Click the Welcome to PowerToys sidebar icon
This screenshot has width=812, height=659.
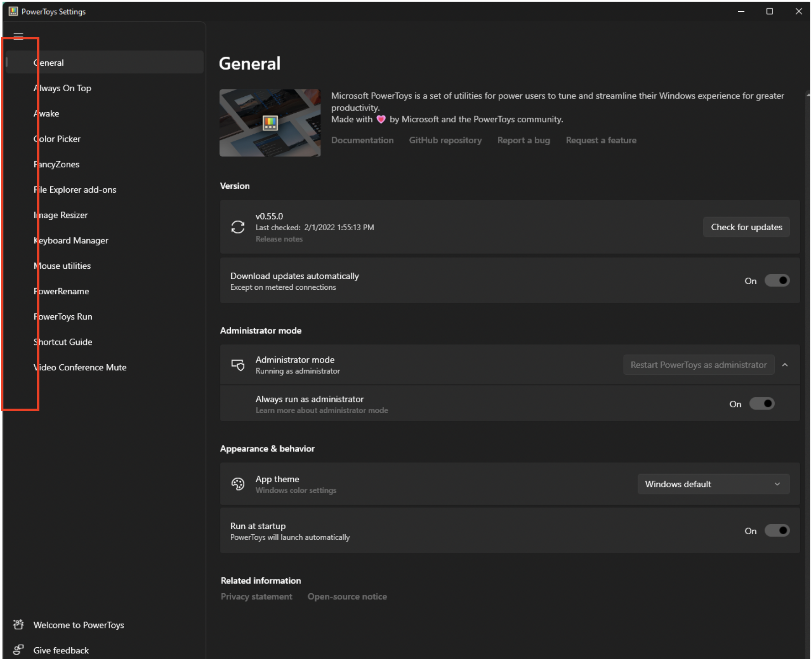click(x=18, y=624)
